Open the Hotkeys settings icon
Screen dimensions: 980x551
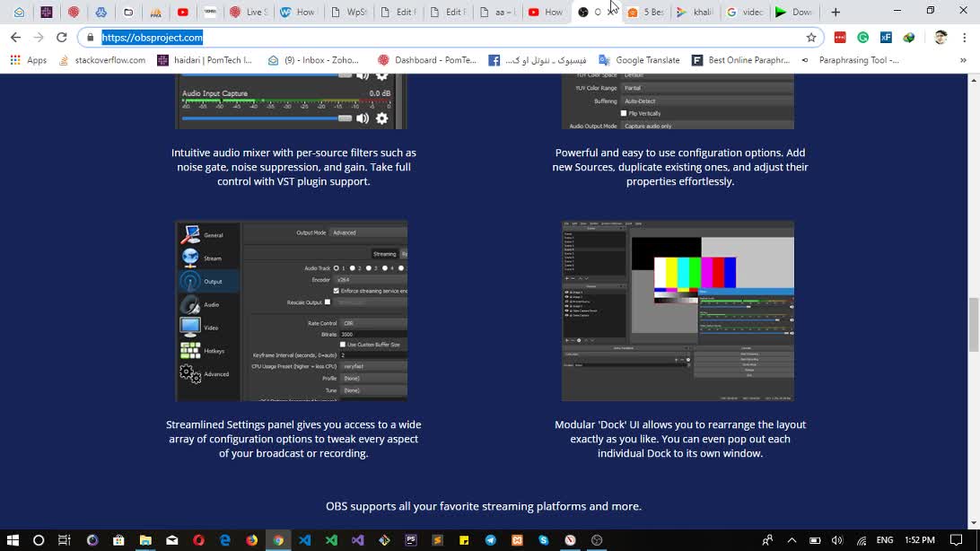click(x=190, y=351)
